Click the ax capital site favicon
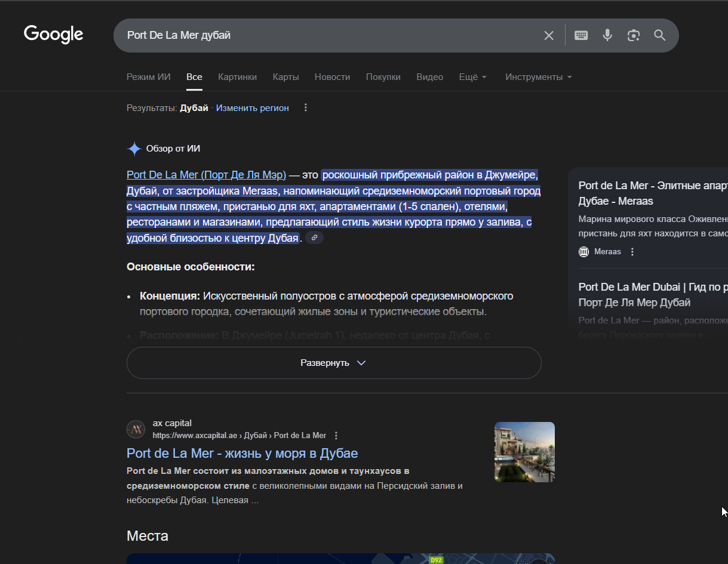728x564 pixels. click(136, 429)
